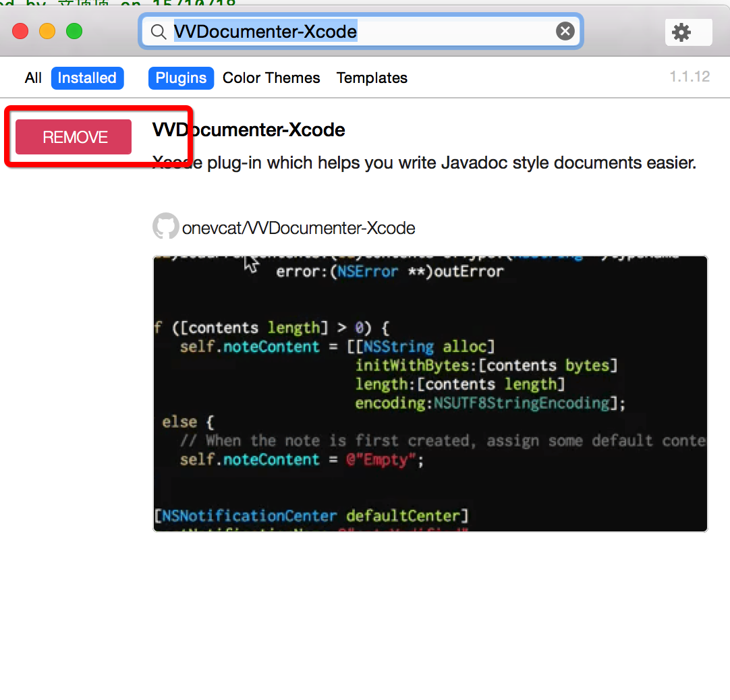
Task: Show Color Themes packages
Action: (271, 78)
